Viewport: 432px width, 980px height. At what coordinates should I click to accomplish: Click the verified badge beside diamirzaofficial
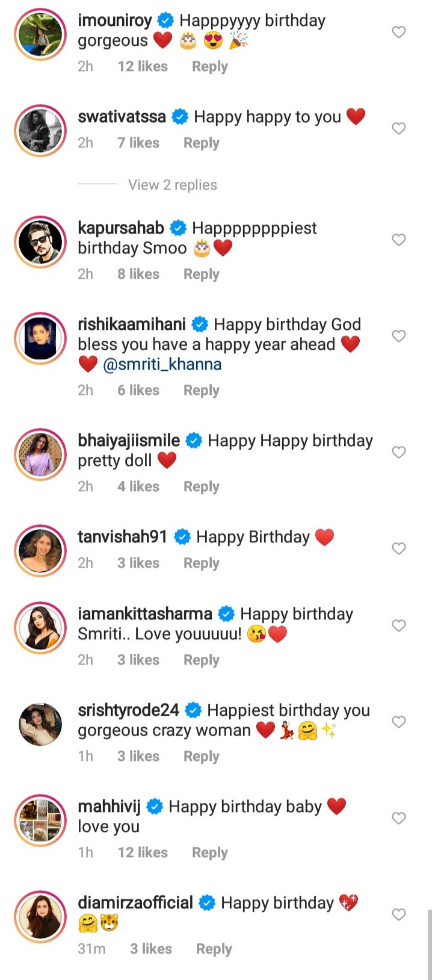[207, 902]
